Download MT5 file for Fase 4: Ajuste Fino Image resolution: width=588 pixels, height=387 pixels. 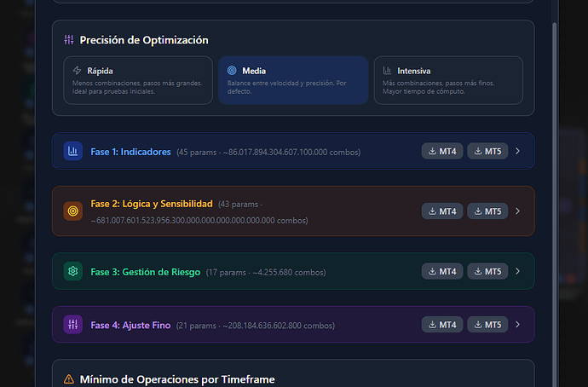coord(487,325)
